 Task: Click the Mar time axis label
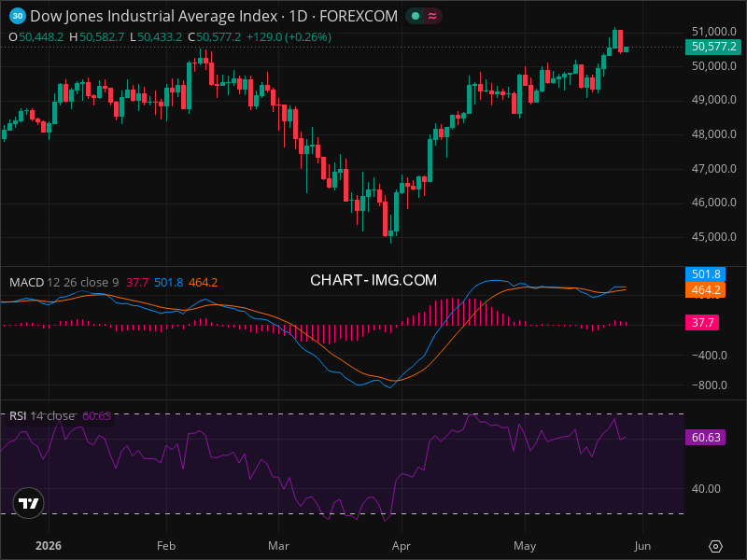[x=278, y=546]
